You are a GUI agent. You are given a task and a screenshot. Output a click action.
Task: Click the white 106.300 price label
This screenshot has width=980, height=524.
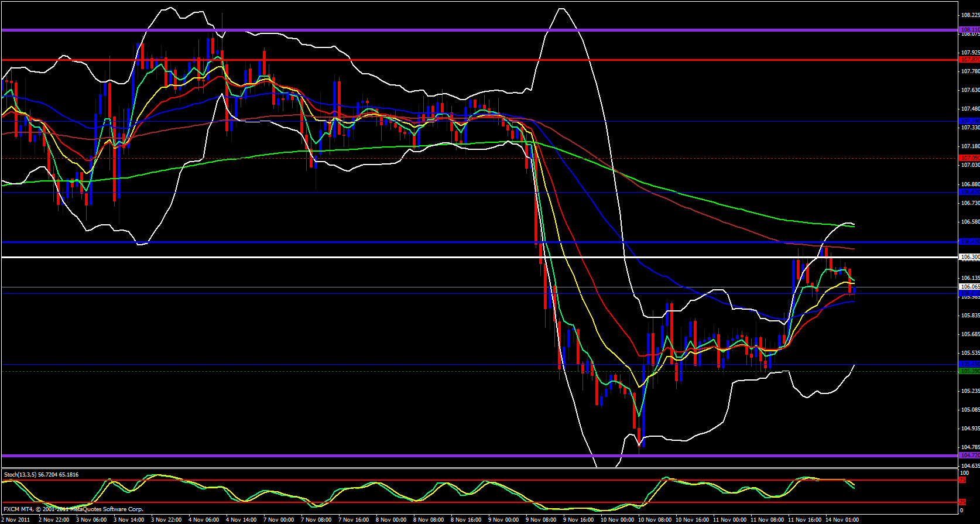[969, 257]
